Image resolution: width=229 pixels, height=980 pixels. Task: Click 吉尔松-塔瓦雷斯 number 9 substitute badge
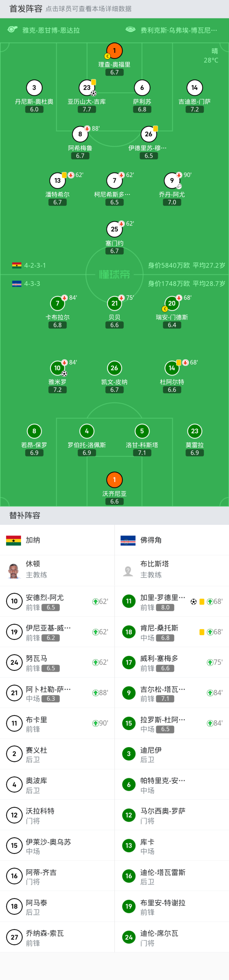[128, 693]
